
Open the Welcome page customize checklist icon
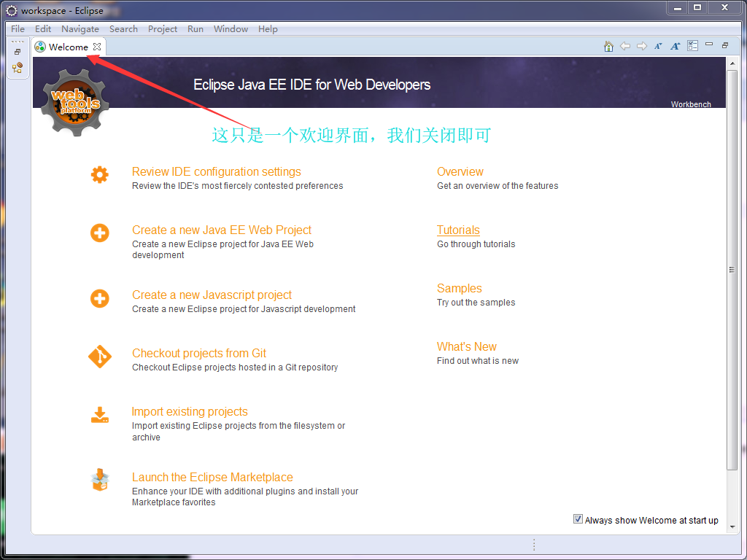pyautogui.click(x=693, y=46)
